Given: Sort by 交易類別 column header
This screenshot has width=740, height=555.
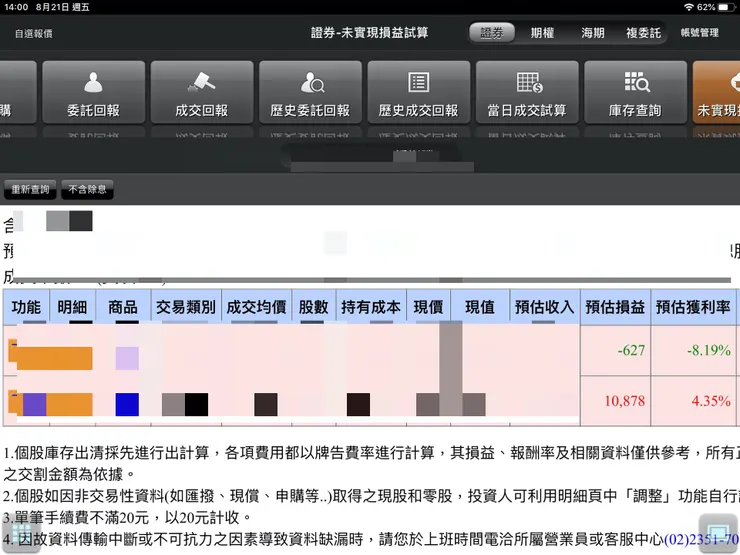Looking at the screenshot, I should (x=186, y=307).
